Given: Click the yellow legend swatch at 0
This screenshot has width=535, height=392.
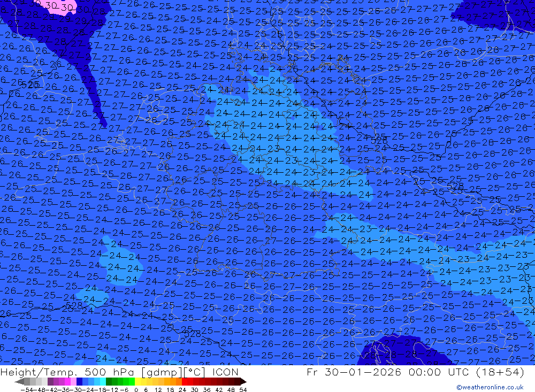Looking at the screenshot, I should pyautogui.click(x=138, y=381).
